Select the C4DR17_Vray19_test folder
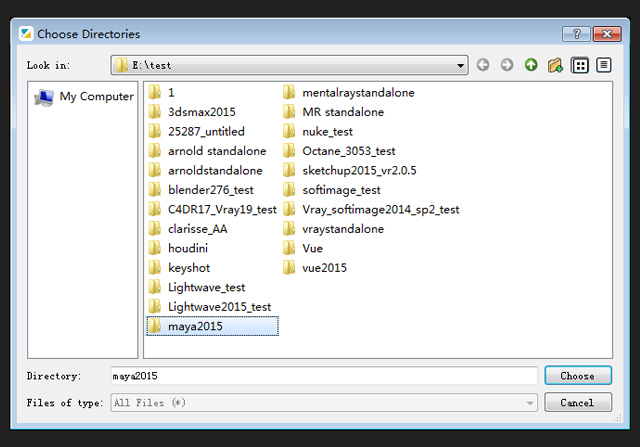 213,209
